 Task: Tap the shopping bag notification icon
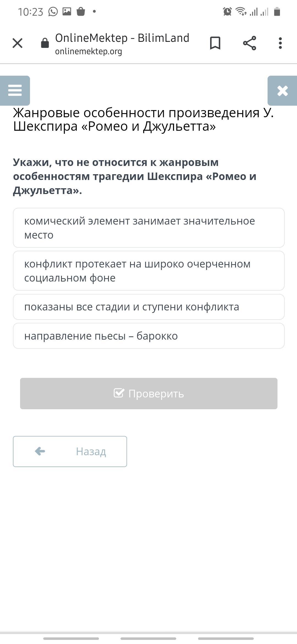point(81,12)
